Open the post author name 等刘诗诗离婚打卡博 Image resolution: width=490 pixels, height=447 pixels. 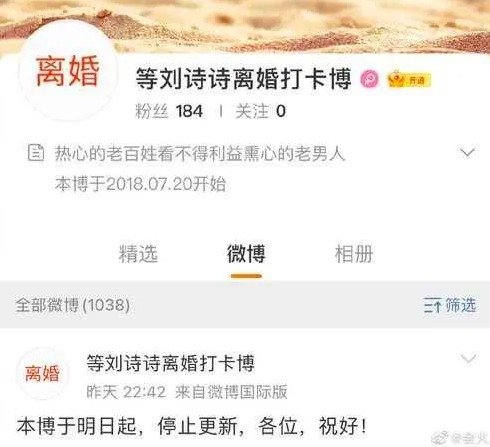(x=171, y=363)
